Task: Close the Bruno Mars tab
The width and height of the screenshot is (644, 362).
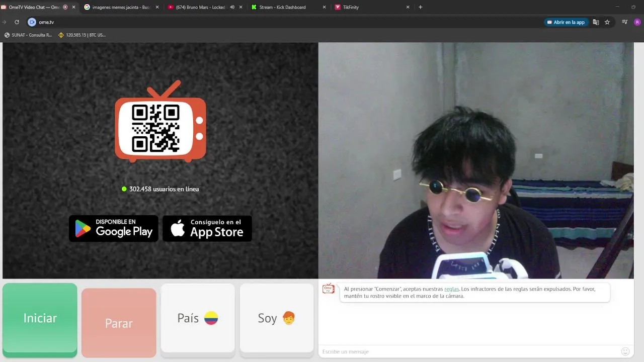Action: (x=240, y=7)
